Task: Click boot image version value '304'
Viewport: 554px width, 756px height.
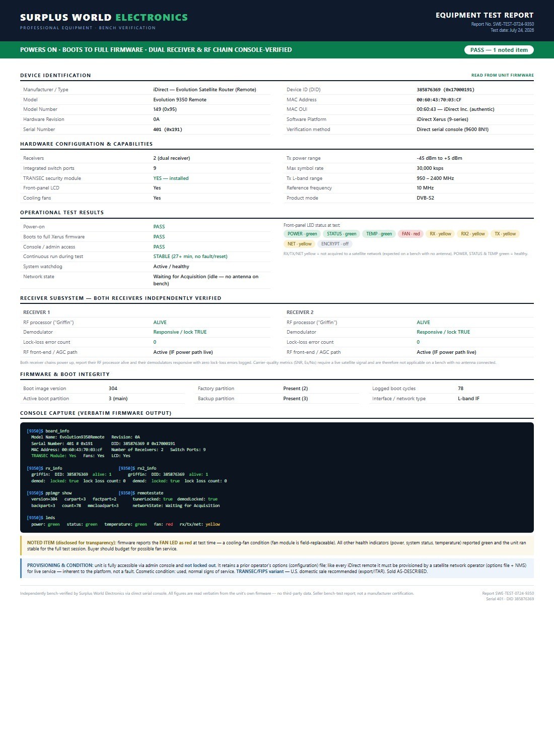Action: (113, 389)
